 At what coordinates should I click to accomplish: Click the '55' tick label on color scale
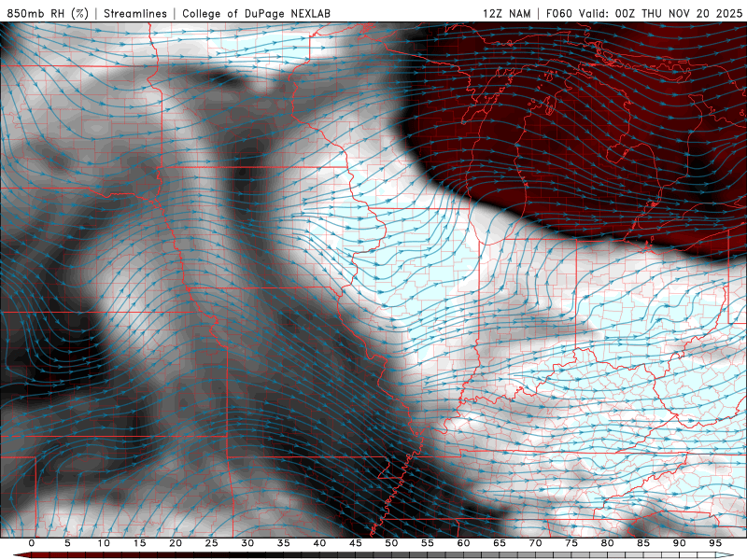click(x=428, y=543)
